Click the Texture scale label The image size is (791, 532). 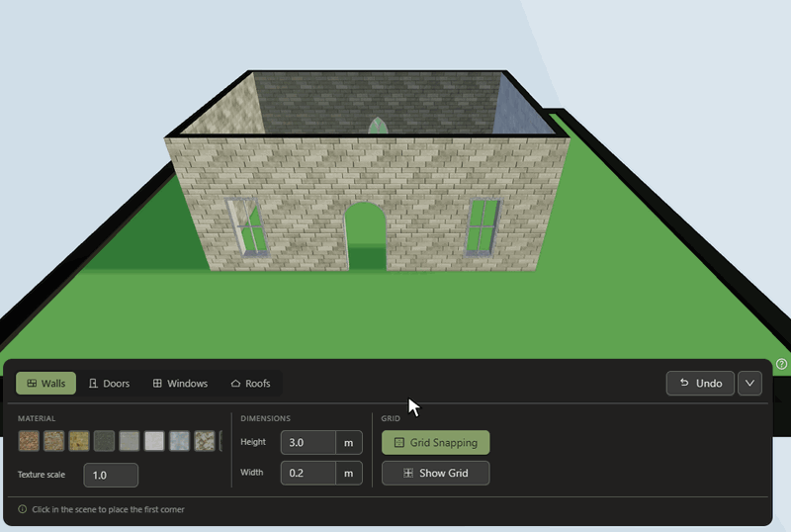coord(42,475)
